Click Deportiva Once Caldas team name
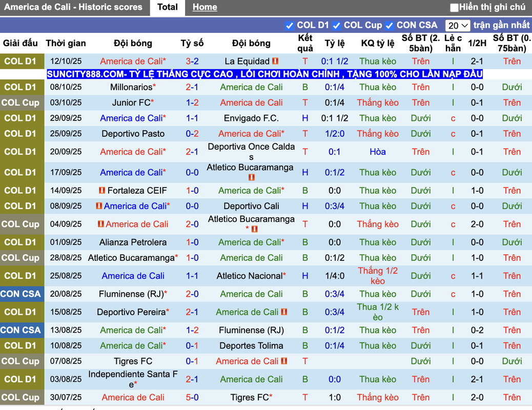The image size is (532, 410). [x=252, y=152]
